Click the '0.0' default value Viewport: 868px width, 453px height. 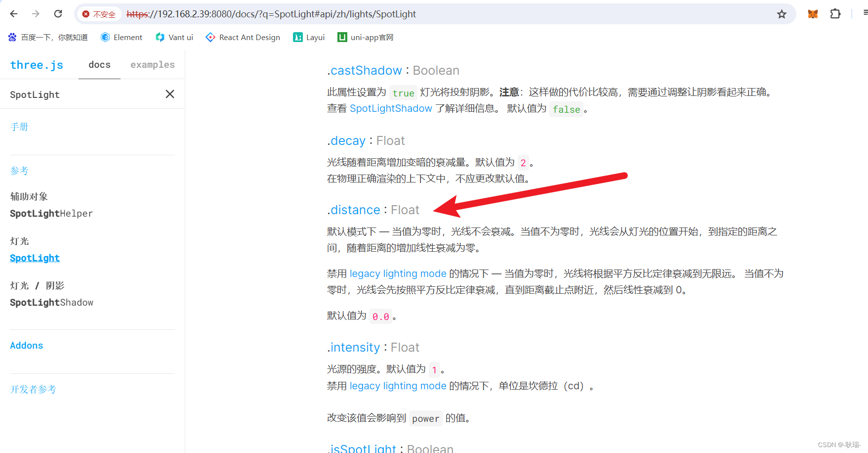[381, 317]
